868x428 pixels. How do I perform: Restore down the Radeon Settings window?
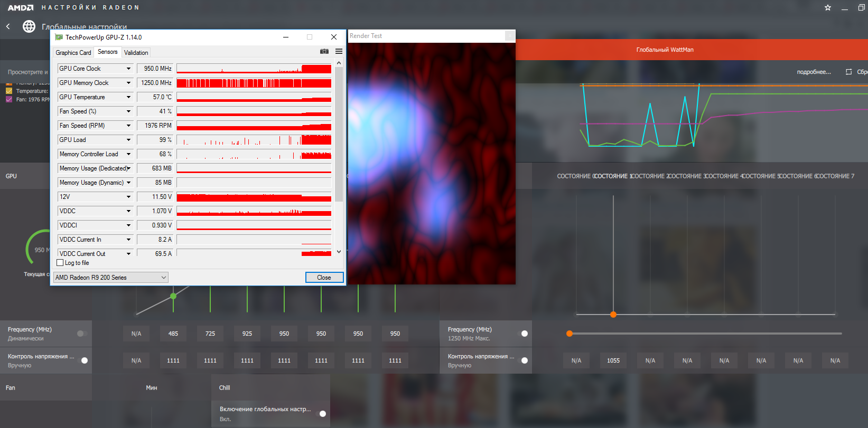pos(861,7)
